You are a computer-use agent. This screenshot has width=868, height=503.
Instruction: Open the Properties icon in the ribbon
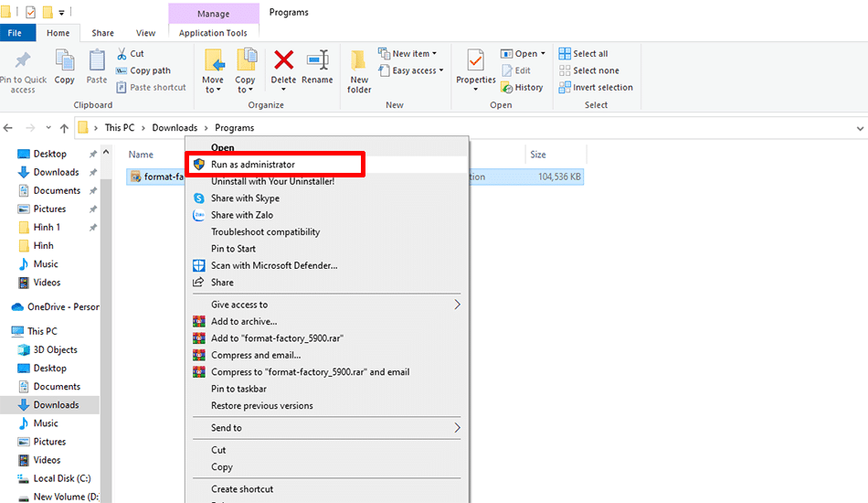[x=475, y=62]
